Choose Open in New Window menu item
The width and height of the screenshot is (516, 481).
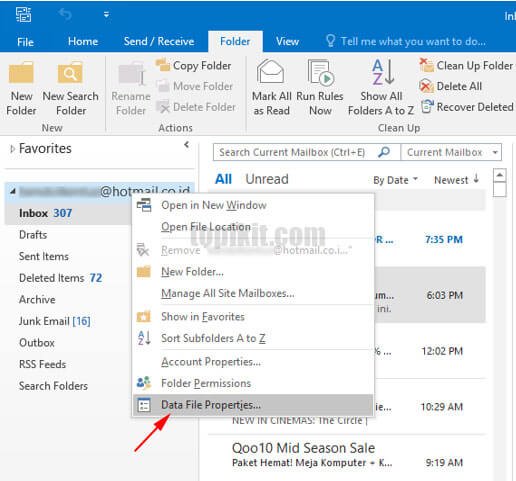click(x=253, y=205)
